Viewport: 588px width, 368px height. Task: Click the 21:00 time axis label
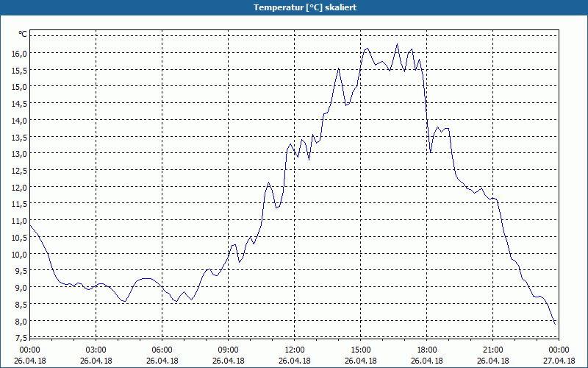click(493, 350)
